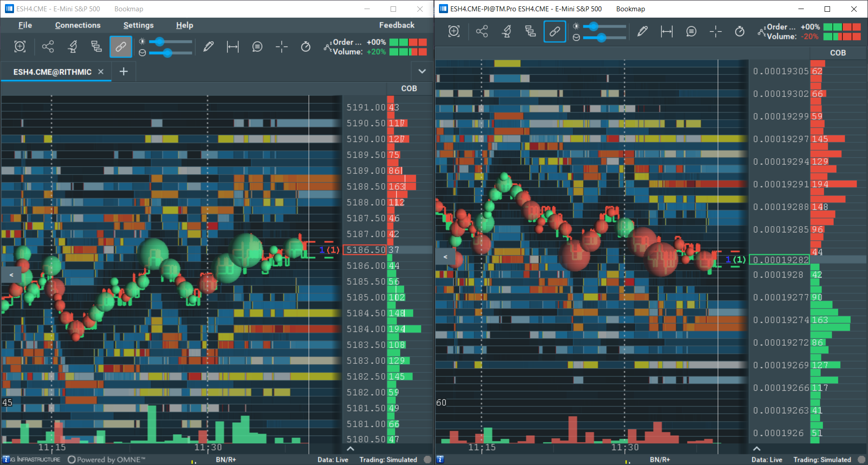Click zoom-in magnifier icon in left window toolbar
Screen dimensions: 868x465
tap(20, 47)
